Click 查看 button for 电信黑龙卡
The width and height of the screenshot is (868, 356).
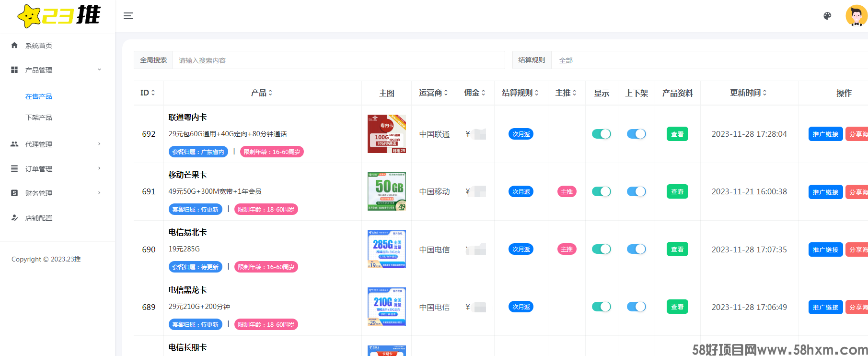pyautogui.click(x=677, y=307)
